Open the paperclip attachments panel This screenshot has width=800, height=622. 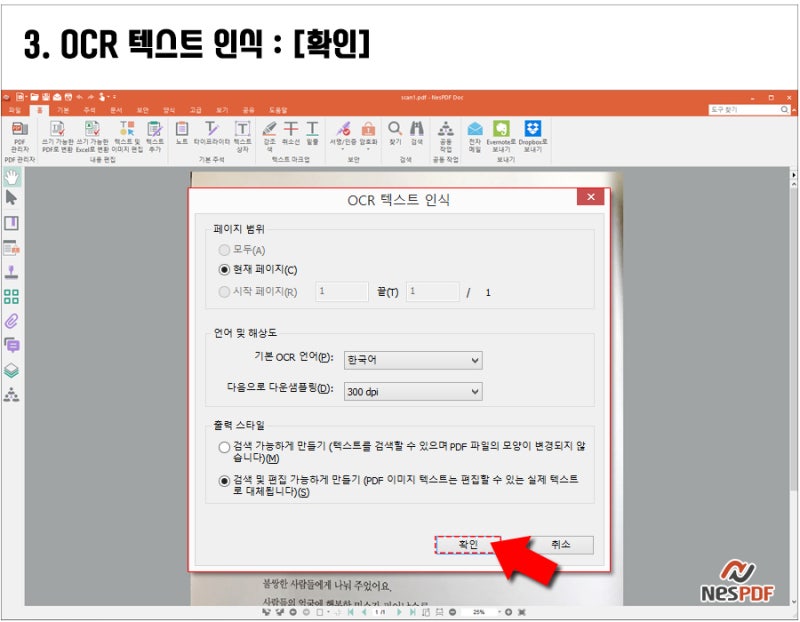(x=11, y=321)
